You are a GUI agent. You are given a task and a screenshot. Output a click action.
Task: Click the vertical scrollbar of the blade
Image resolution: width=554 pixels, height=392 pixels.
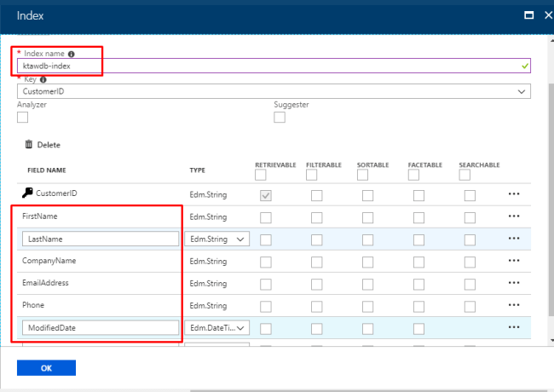(x=551, y=199)
